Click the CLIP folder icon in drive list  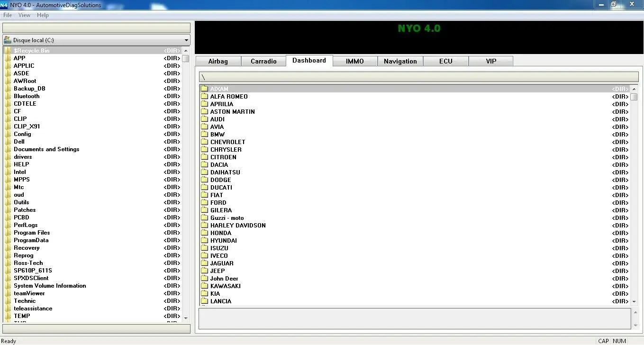coord(8,119)
